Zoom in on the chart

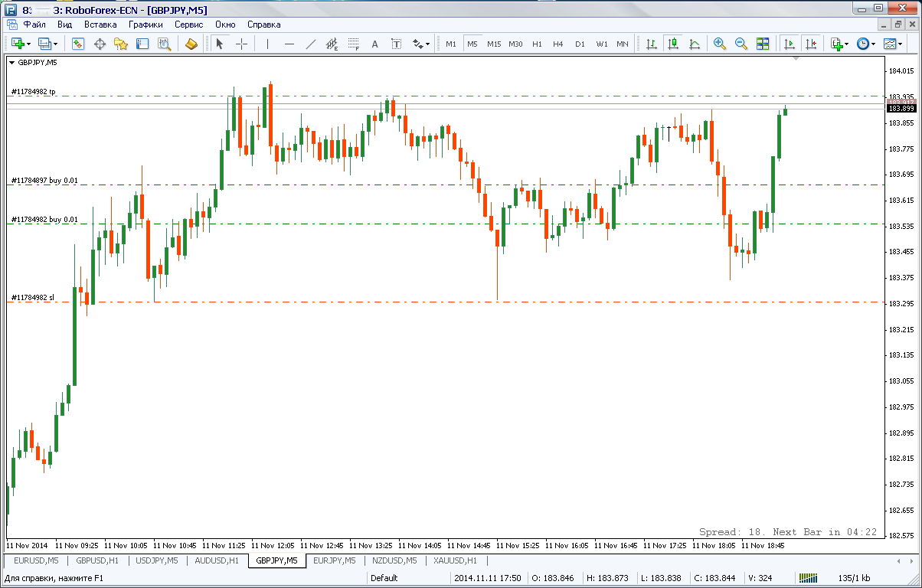click(x=720, y=44)
